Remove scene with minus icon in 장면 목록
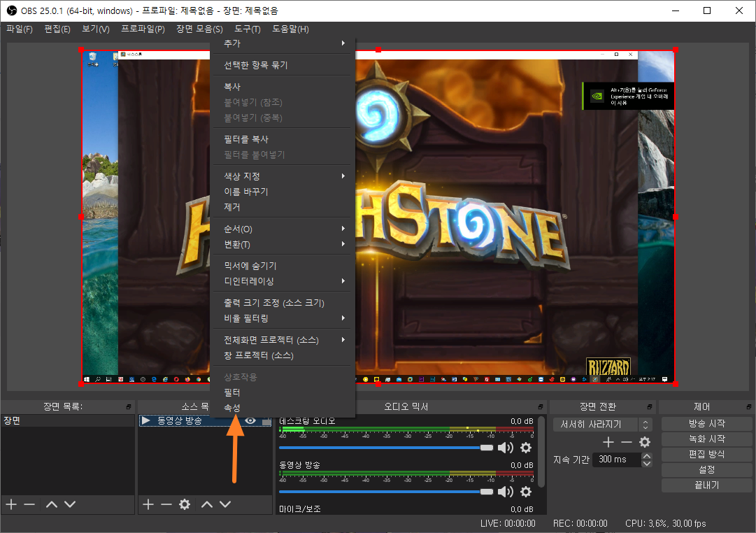The width and height of the screenshot is (756, 533). 29,504
